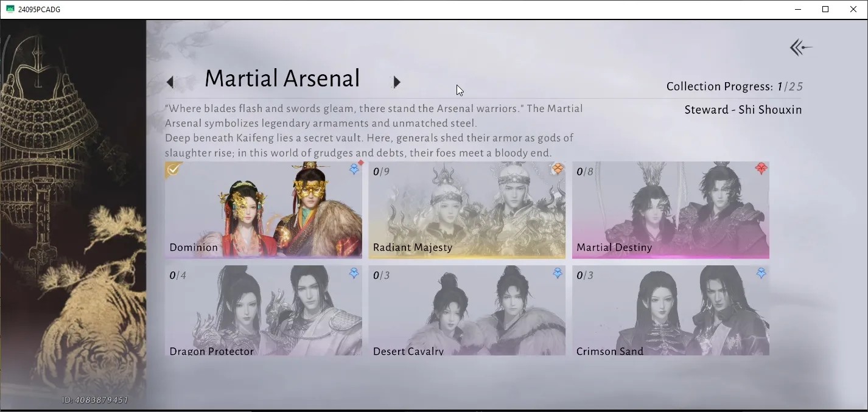Click the blue gem icon on Crimson Sand

[x=760, y=273]
